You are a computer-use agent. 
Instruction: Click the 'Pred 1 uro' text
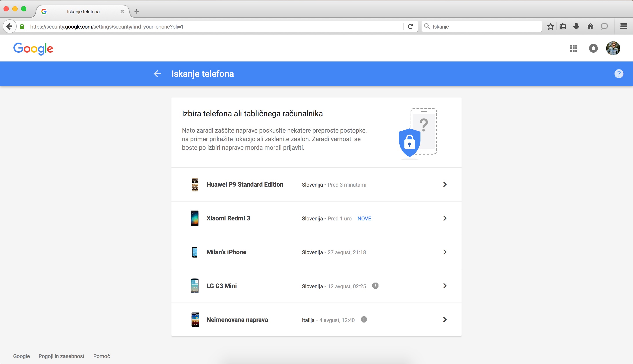pos(340,218)
